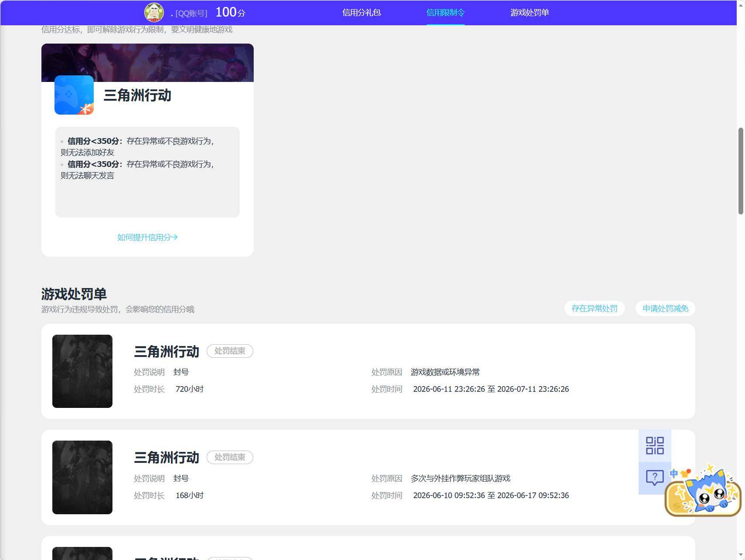Image resolution: width=745 pixels, height=560 pixels.
Task: Click the reason text 多次与外挂作弊玩家组队游戏
Action: pyautogui.click(x=460, y=479)
